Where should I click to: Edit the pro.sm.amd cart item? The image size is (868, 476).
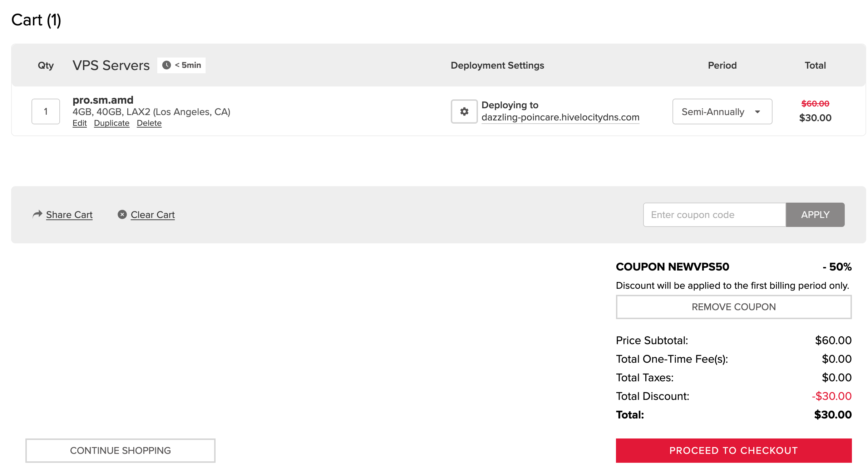coord(80,123)
